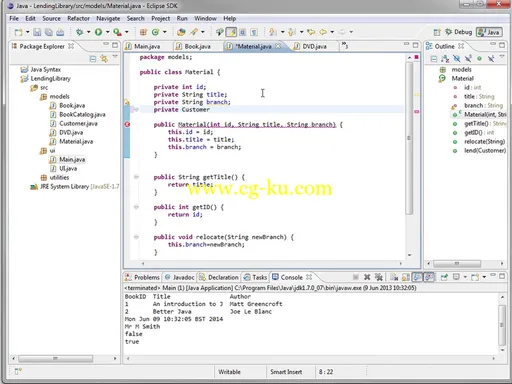The image size is (512, 384).
Task: Open Customer.java in Package Explorer
Action: pyautogui.click(x=74, y=124)
